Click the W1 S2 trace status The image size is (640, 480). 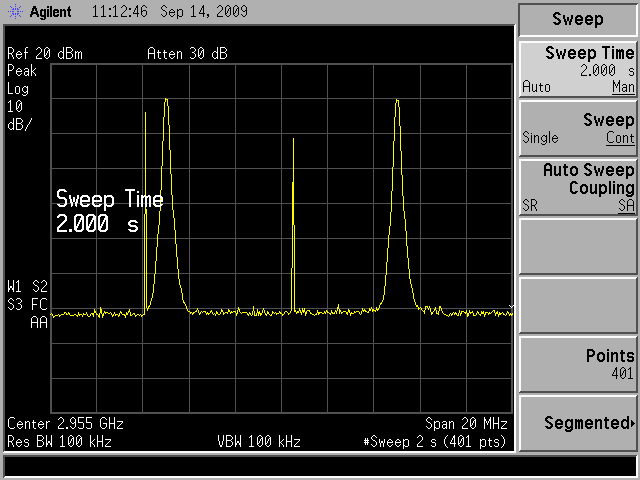pos(27,287)
